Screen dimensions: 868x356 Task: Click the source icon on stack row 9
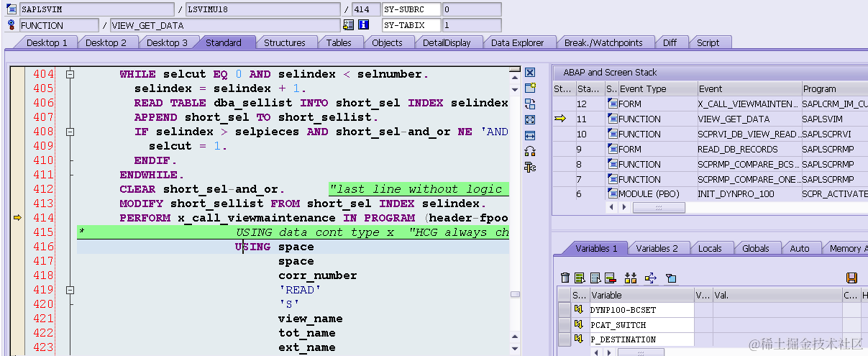pyautogui.click(x=612, y=150)
